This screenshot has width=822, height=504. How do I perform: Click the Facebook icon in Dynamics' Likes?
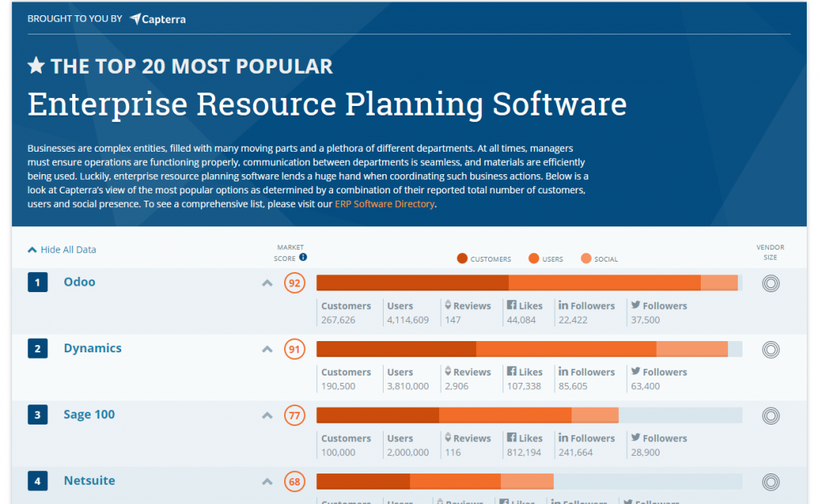511,371
